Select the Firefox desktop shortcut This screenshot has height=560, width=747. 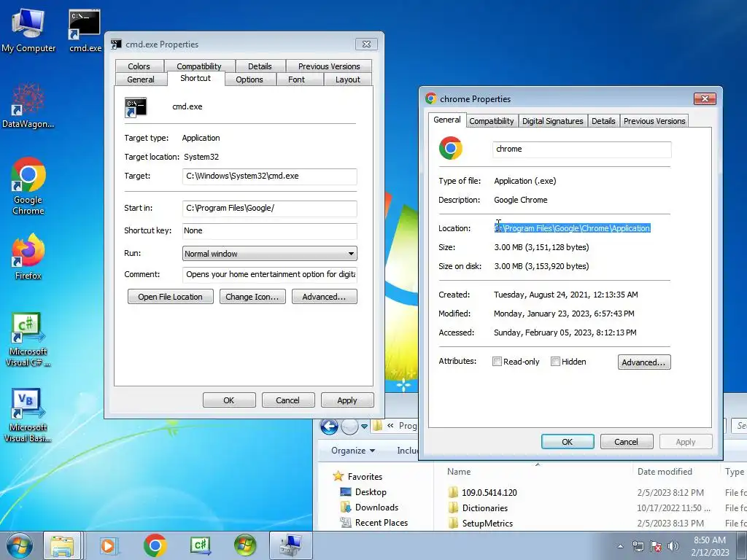(28, 256)
